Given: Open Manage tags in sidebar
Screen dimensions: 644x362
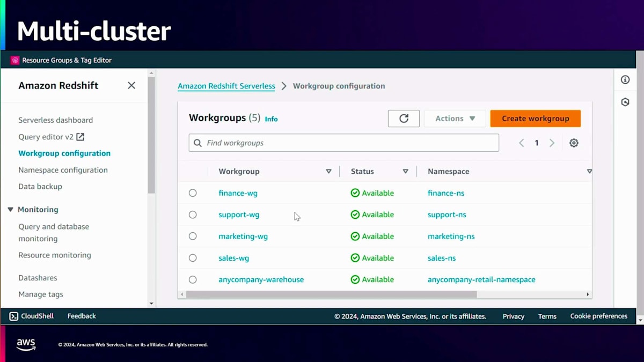Looking at the screenshot, I should tap(41, 294).
